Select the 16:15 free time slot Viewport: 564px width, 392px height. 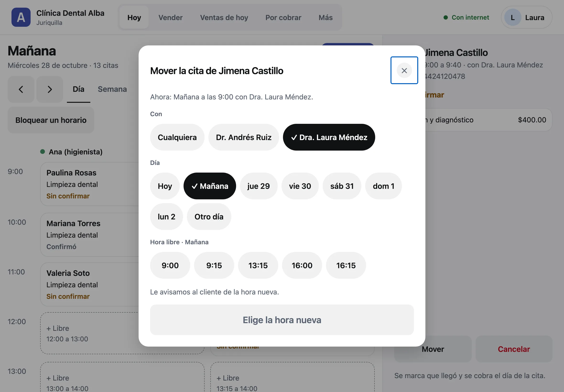[346, 265]
